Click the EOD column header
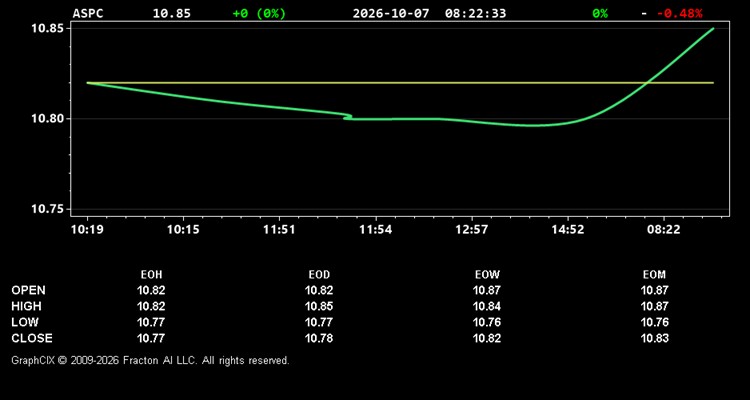This screenshot has width=750, height=400. pyautogui.click(x=319, y=275)
